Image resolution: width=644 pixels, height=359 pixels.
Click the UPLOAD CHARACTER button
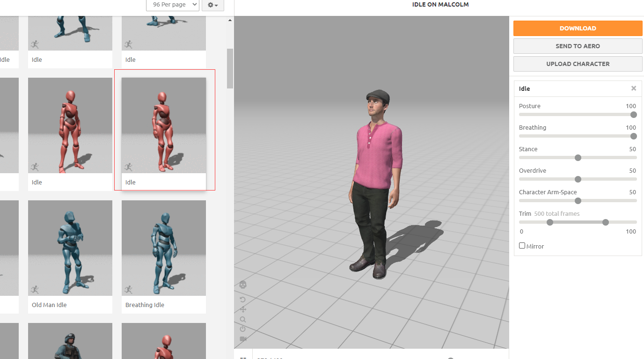(x=578, y=64)
